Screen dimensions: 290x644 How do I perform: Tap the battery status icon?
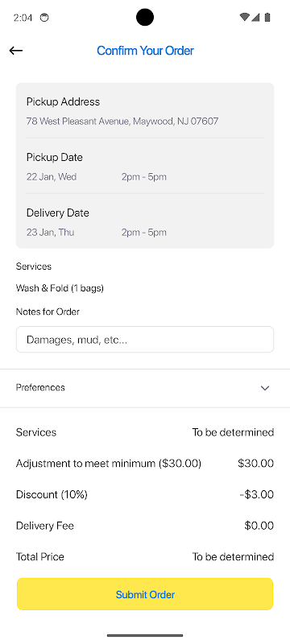tap(267, 17)
